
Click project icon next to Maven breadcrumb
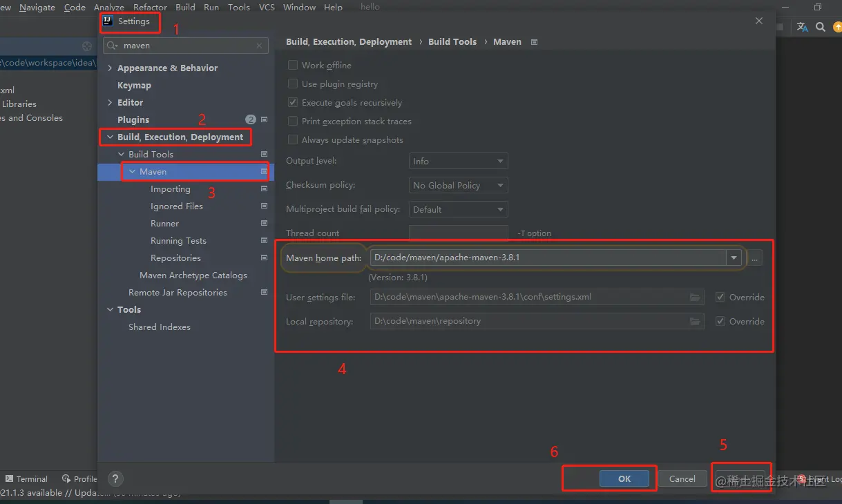534,42
